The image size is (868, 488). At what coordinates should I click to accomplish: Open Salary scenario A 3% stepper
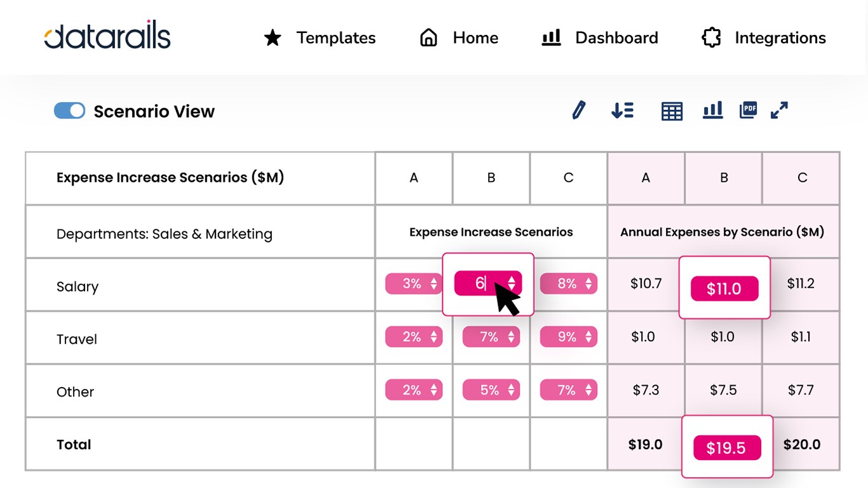pos(414,283)
